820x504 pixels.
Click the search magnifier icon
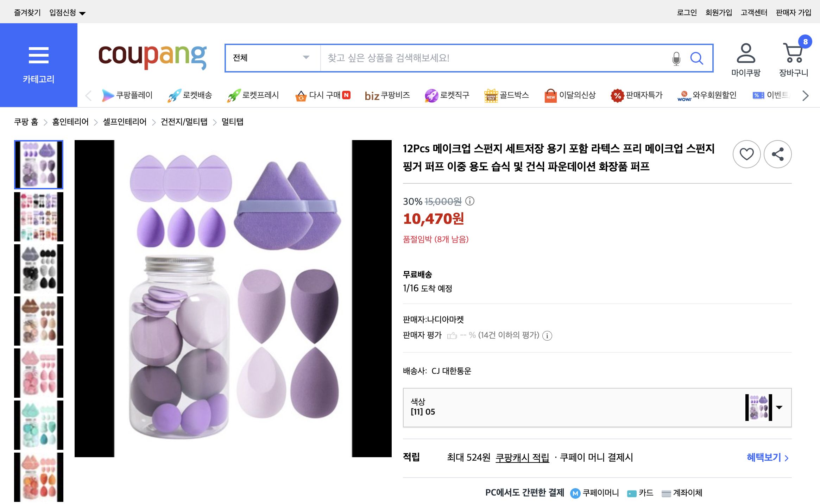[697, 58]
